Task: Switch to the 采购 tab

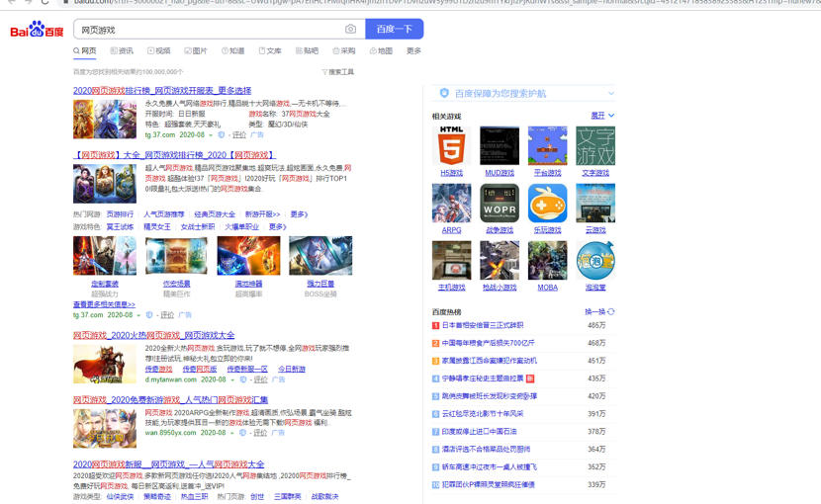Action: [344, 50]
